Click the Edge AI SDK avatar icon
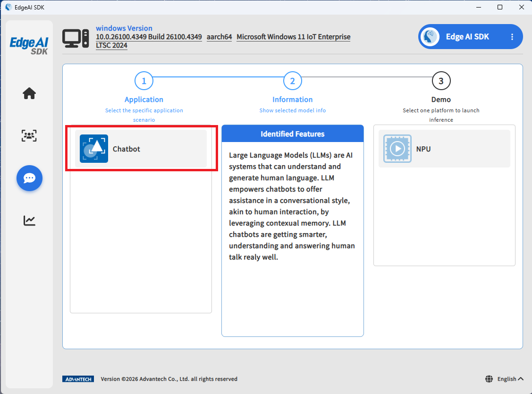This screenshot has width=532, height=394. [430, 37]
